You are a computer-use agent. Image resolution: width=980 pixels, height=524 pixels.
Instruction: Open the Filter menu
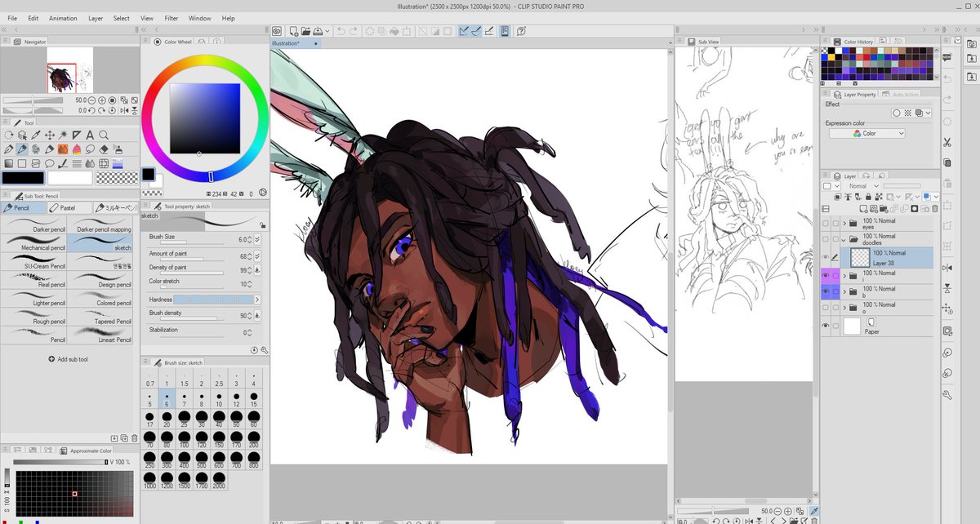click(171, 18)
